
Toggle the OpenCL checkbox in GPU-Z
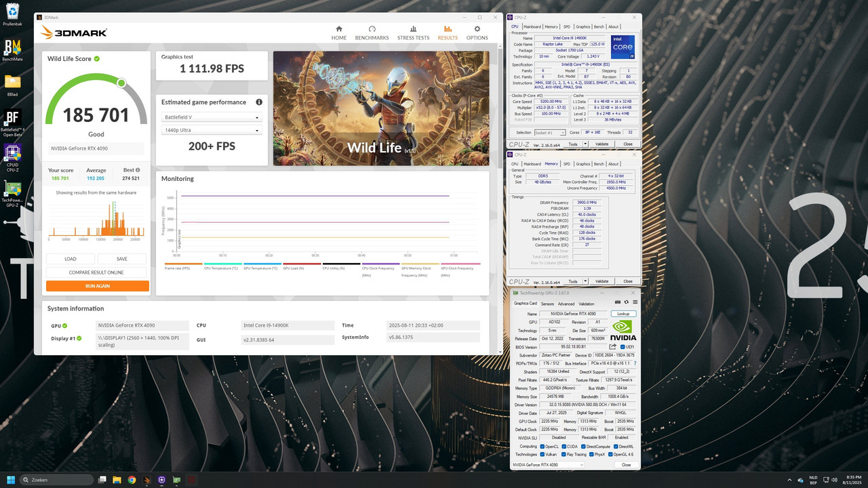pos(542,446)
